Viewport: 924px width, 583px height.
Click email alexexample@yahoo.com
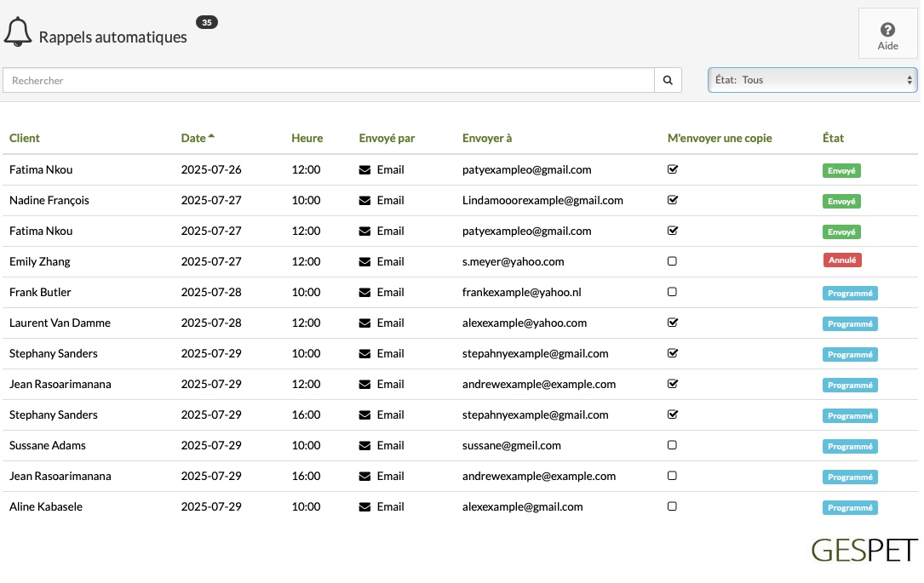tap(525, 323)
